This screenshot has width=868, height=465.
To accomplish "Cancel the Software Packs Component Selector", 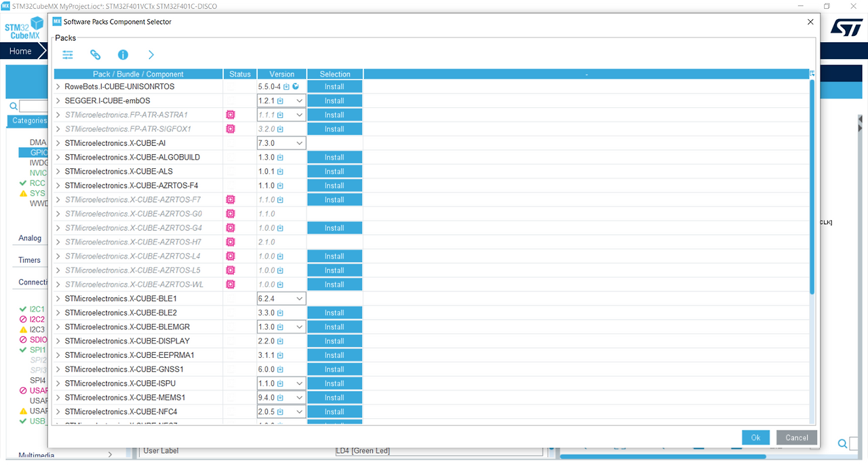I will pyautogui.click(x=797, y=438).
